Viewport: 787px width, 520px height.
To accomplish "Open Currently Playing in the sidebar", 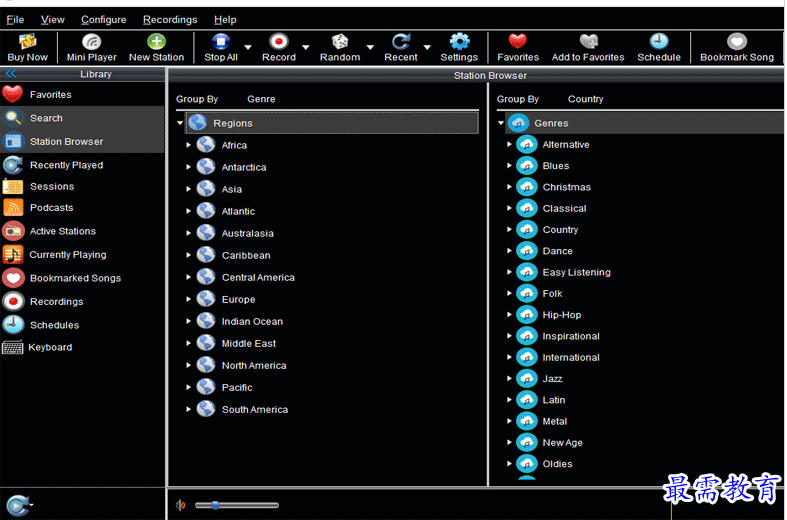I will [x=82, y=254].
